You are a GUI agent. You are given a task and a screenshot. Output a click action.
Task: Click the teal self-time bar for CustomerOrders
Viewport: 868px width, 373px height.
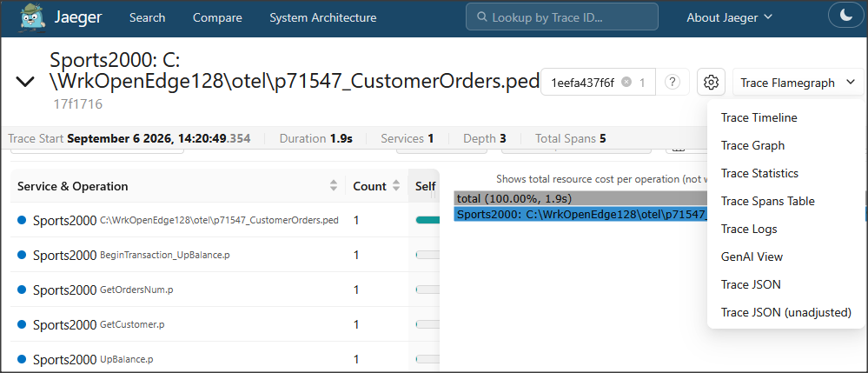point(427,220)
